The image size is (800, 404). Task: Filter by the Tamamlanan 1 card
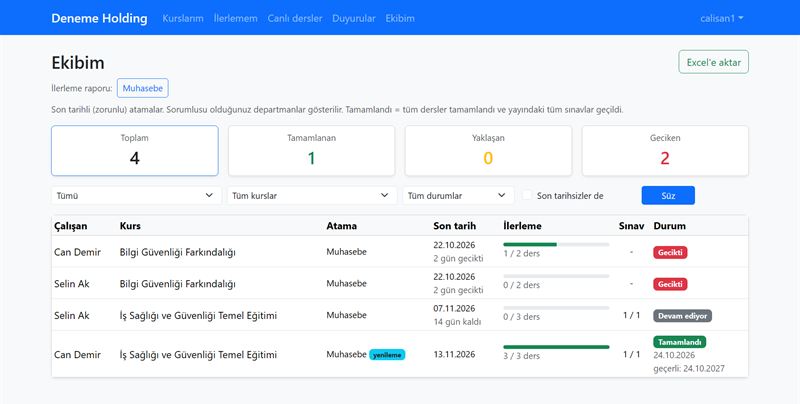[311, 151]
